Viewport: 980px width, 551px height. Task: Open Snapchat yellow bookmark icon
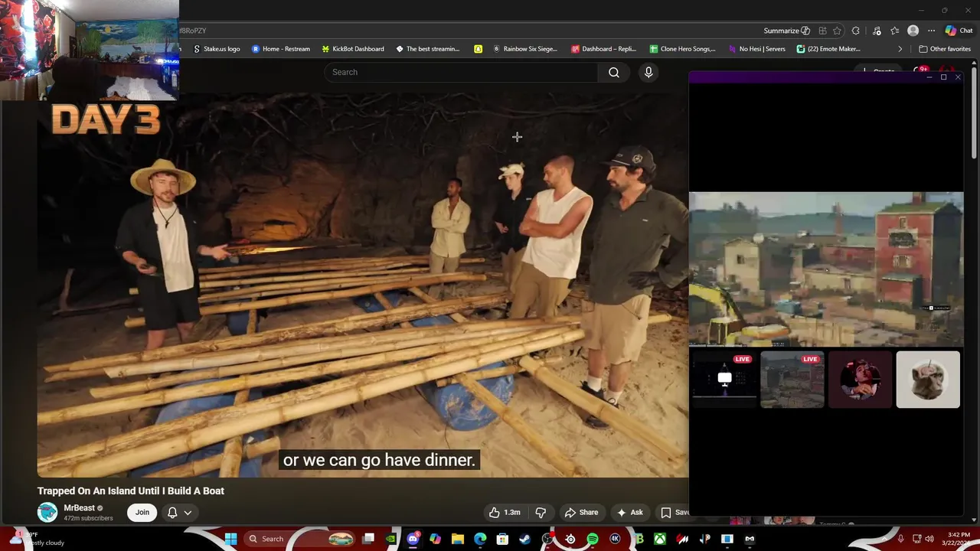coord(479,49)
